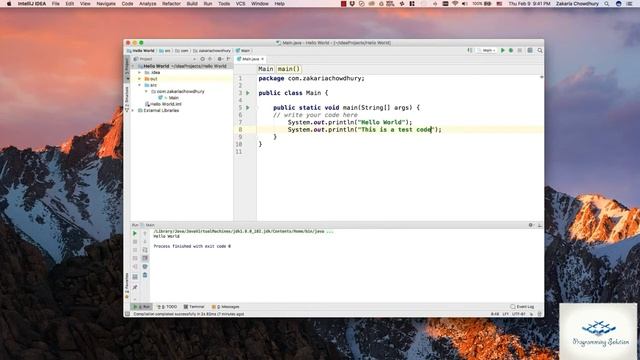Select the Main.java editor tab
Viewport: 640px width, 360px height.
tap(250, 59)
